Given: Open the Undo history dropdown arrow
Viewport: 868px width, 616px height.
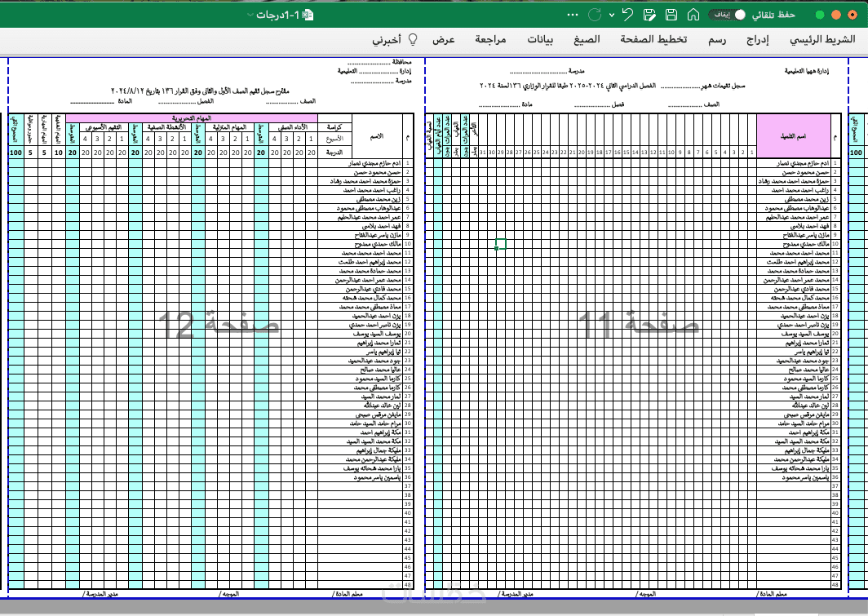Looking at the screenshot, I should pyautogui.click(x=612, y=15).
